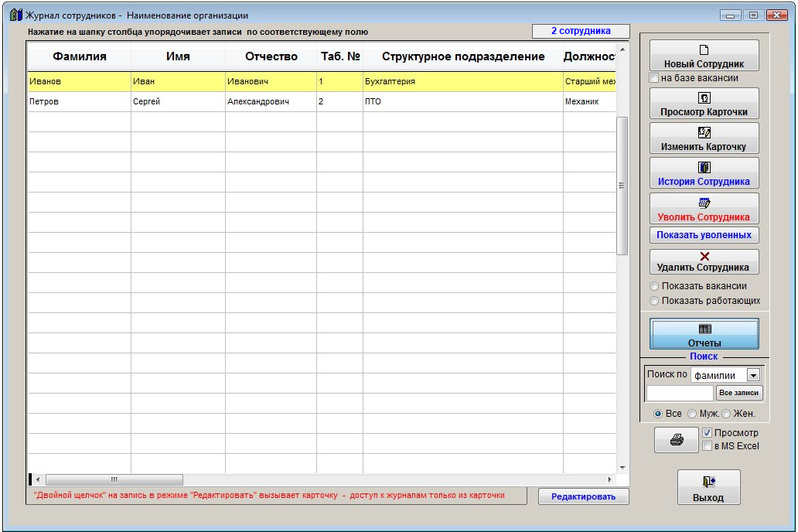Click the Показать уволенных button
Screen dimensions: 798x532
click(x=704, y=235)
